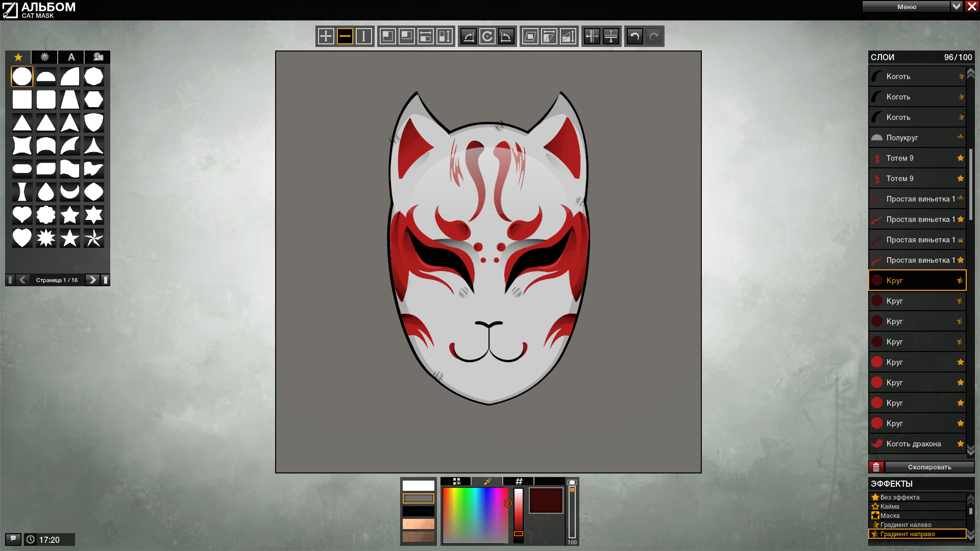Select the eyedropper color picker tab
This screenshot has width=980, height=551.
pyautogui.click(x=487, y=481)
